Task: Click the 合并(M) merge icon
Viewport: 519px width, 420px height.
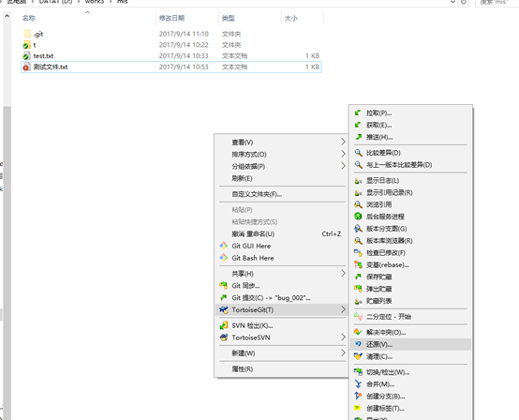Action: point(358,383)
